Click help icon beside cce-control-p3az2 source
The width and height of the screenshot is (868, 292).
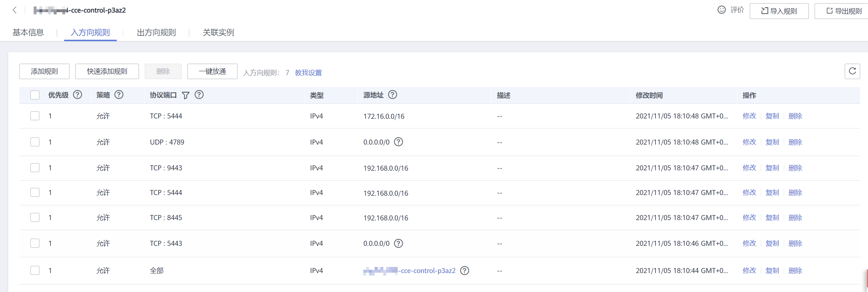(x=465, y=271)
